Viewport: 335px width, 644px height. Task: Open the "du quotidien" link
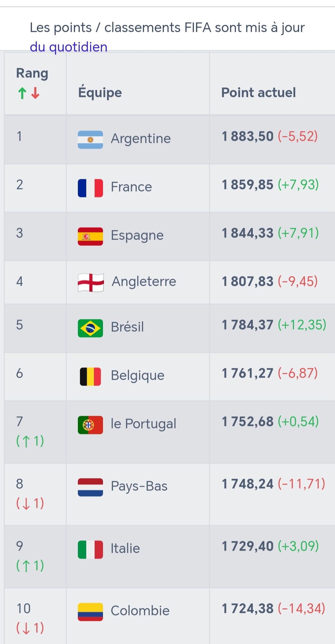[x=69, y=47]
